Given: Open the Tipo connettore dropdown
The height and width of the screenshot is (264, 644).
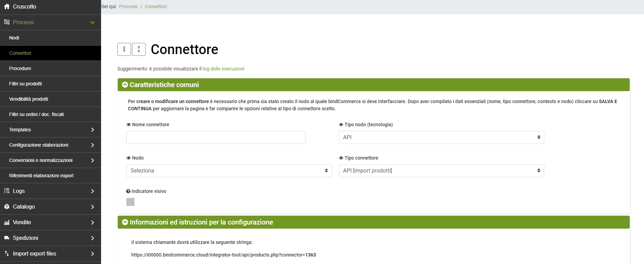Looking at the screenshot, I should [x=441, y=171].
